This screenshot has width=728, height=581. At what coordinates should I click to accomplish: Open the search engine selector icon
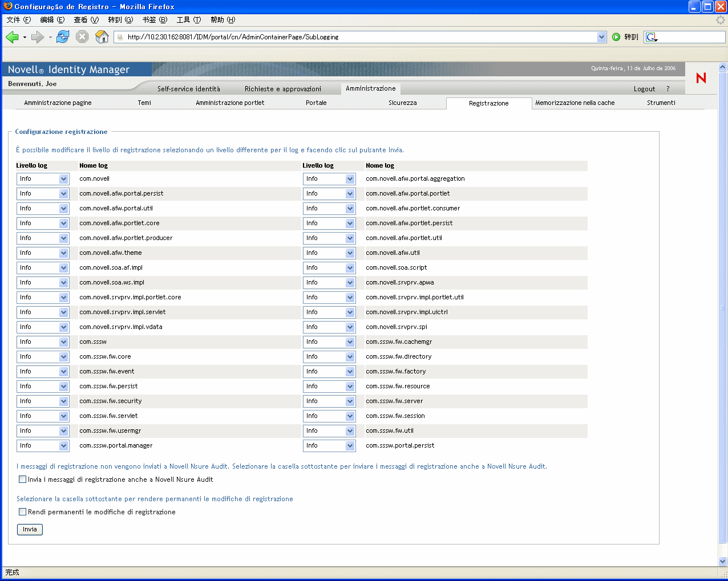tap(652, 37)
